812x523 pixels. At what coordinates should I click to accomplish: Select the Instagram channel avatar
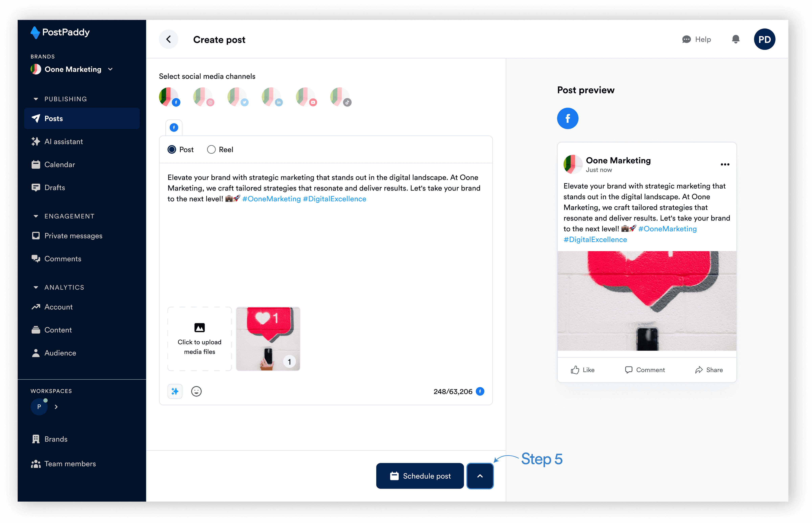click(203, 97)
